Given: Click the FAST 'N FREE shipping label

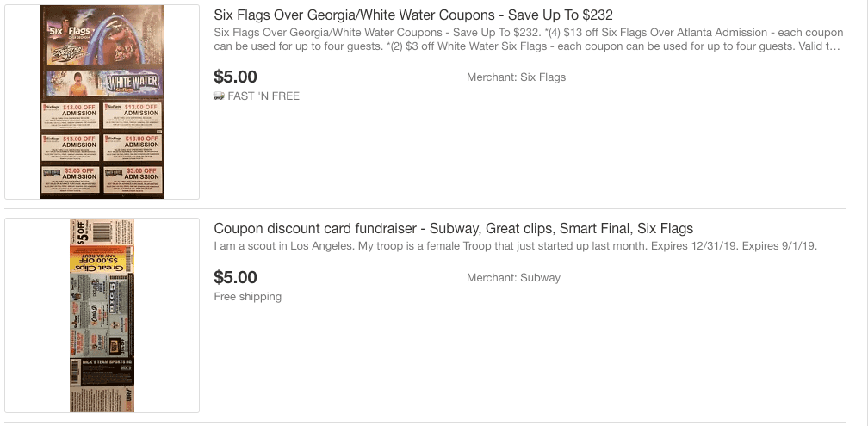Looking at the screenshot, I should coord(263,96).
